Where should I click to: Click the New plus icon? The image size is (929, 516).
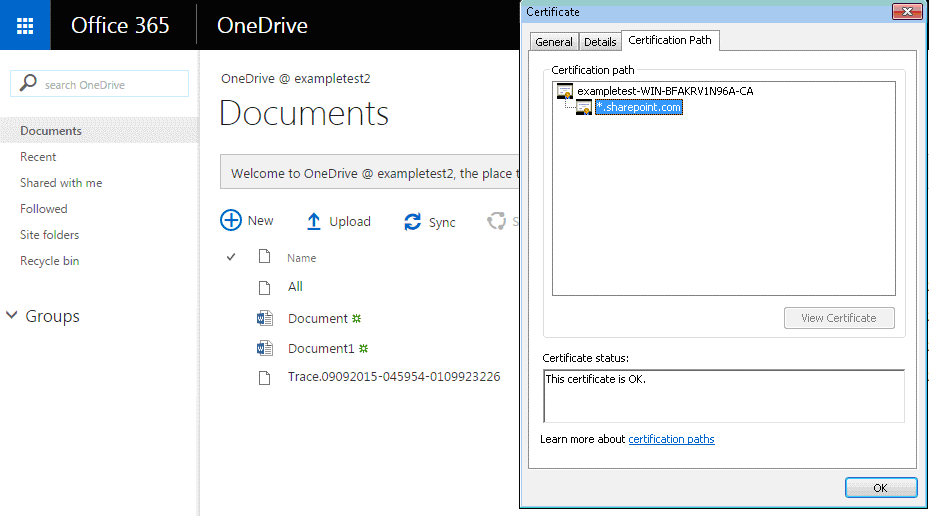click(x=231, y=220)
